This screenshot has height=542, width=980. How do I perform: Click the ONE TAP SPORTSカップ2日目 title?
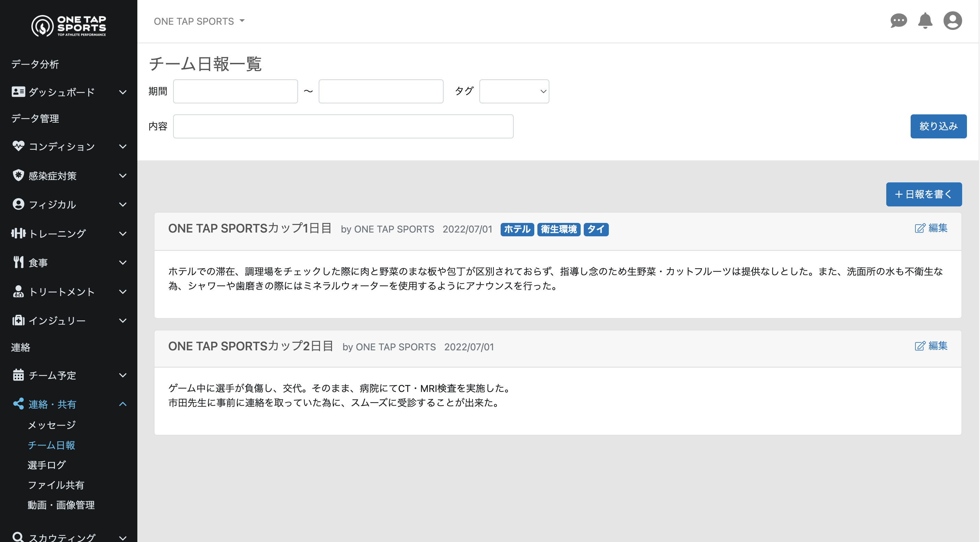(x=251, y=346)
